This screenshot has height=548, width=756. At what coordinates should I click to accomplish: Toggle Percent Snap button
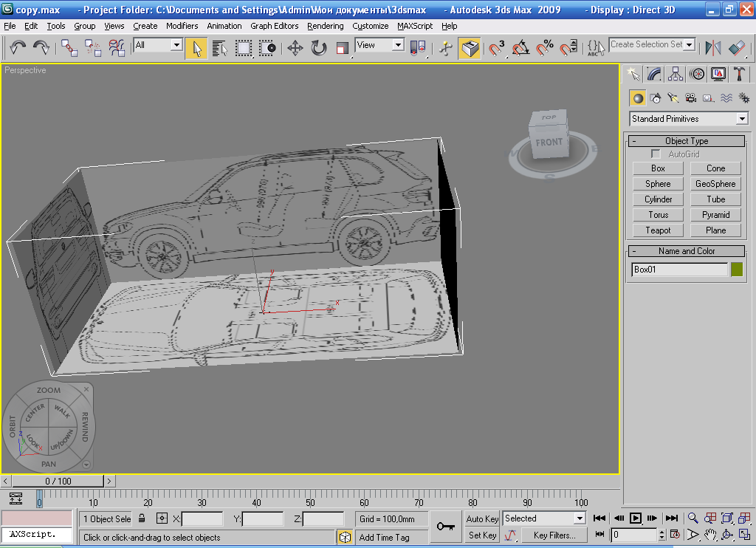(545, 48)
